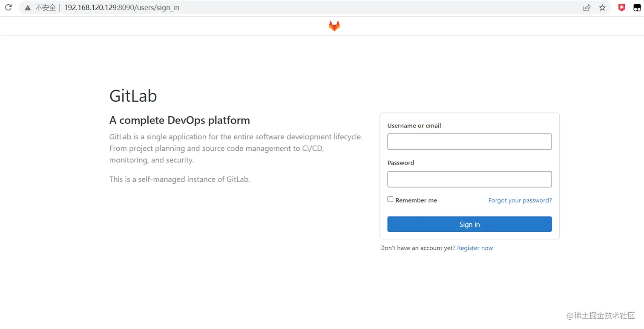Screen dimensions: 644x329
Task: Click the Password field label
Action: click(400, 163)
